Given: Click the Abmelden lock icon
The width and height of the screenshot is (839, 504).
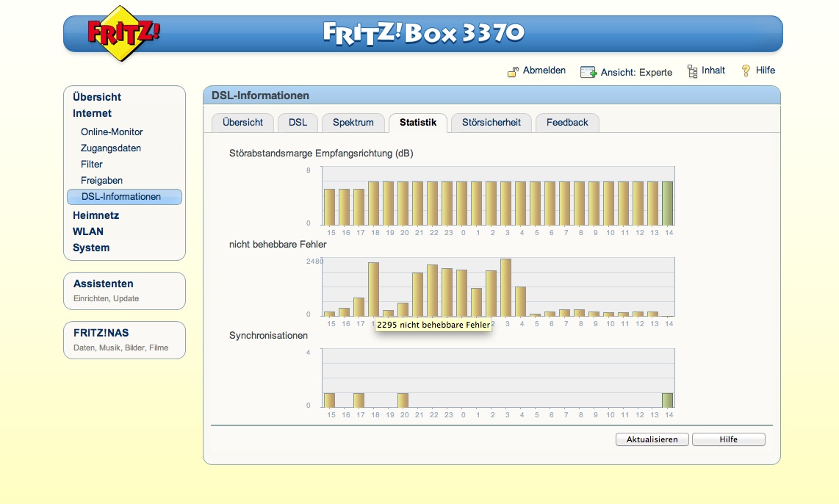Looking at the screenshot, I should (x=513, y=72).
